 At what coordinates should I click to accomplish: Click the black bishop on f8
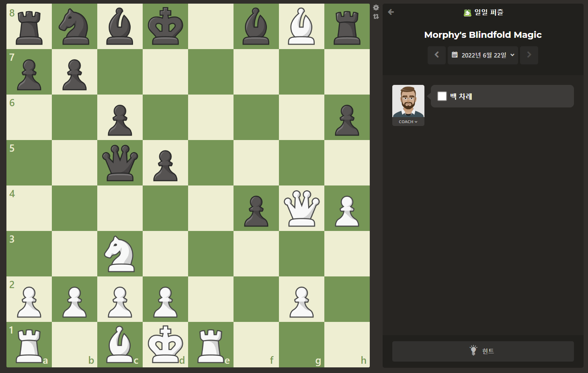coord(256,26)
